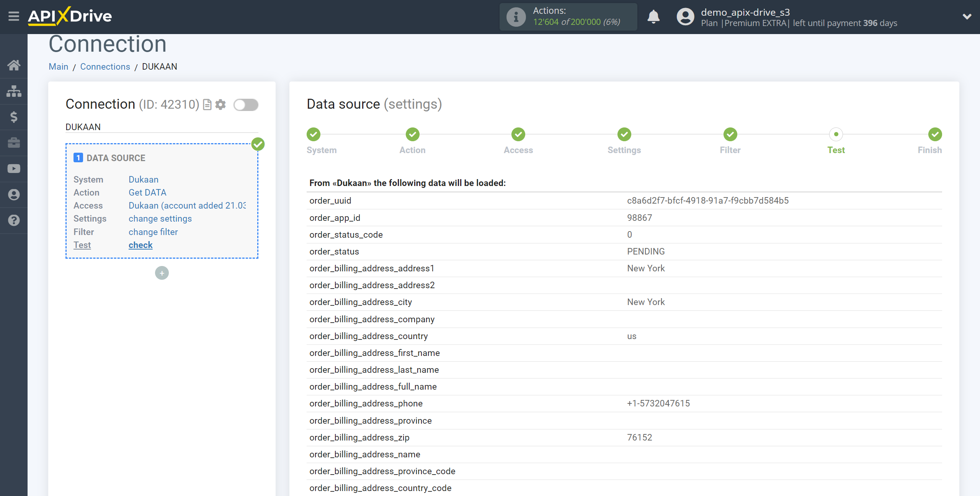Screen dimensions: 980x496
Task: Click the Dukaan system link
Action: (144, 179)
